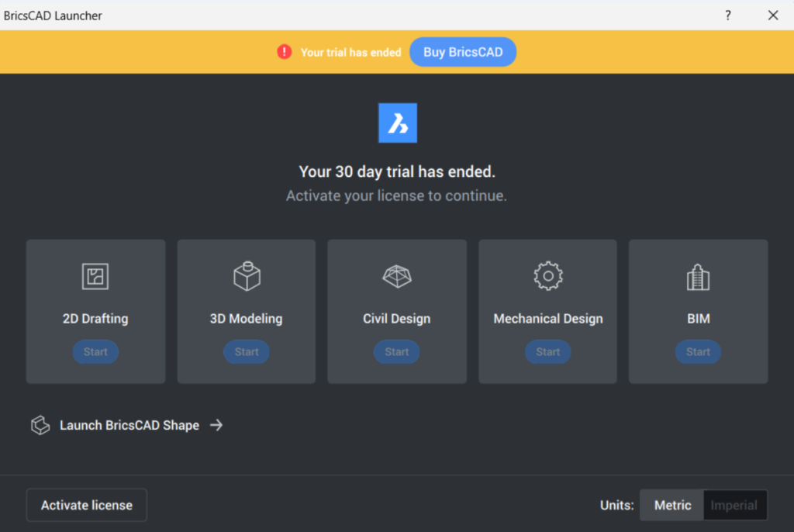Screen dimensions: 794x532
Task: Click the BricsCAD logo icon
Action: pyautogui.click(x=398, y=123)
